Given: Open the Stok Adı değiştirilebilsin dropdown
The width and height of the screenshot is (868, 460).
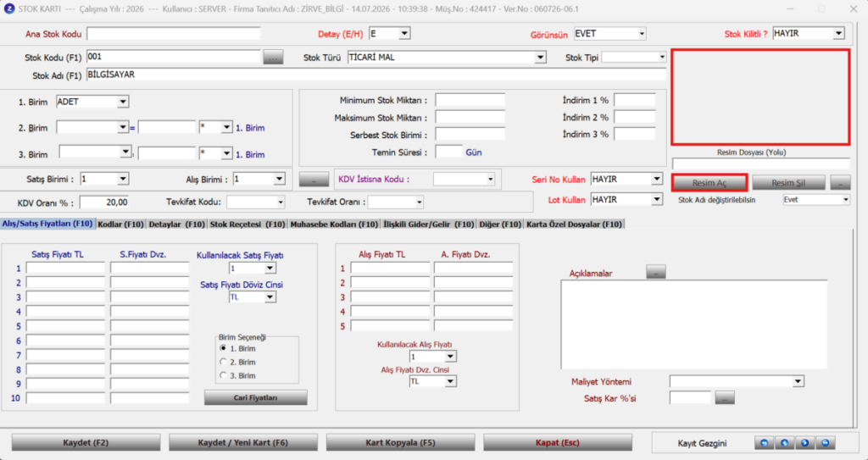Looking at the screenshot, I should click(x=845, y=200).
